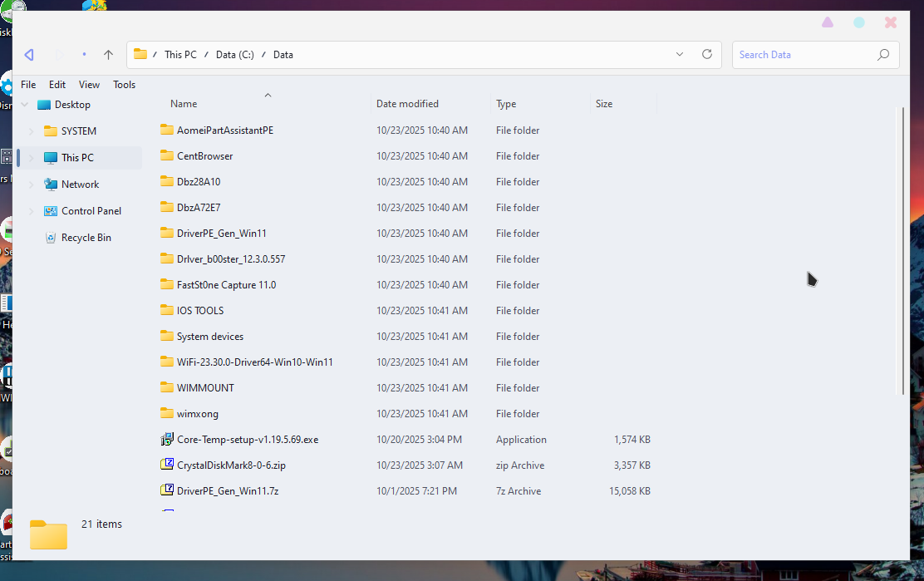Expand the Network tree node
Image resolution: width=924 pixels, height=581 pixels.
point(32,185)
